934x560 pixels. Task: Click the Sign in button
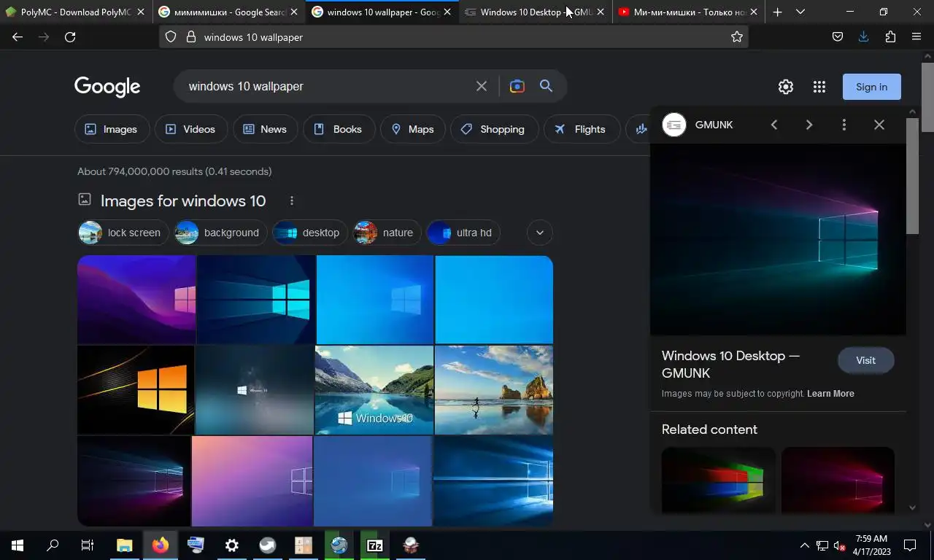(872, 87)
